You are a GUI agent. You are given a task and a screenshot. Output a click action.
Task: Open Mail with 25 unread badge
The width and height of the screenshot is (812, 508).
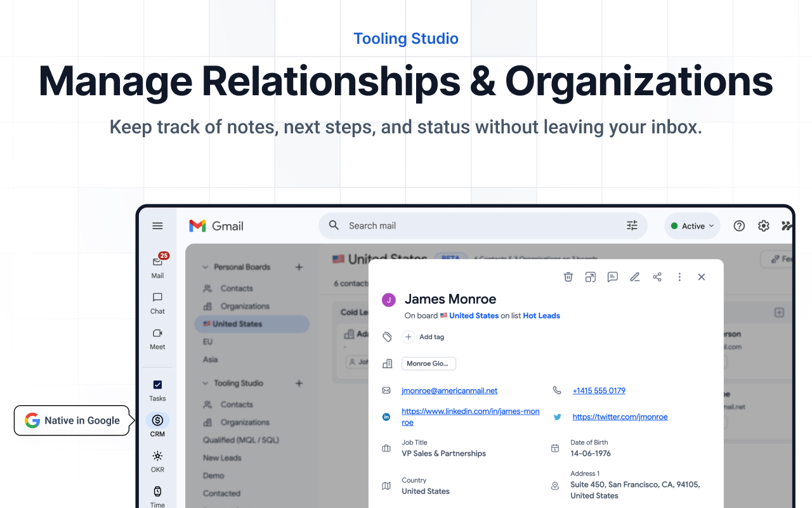point(158,265)
